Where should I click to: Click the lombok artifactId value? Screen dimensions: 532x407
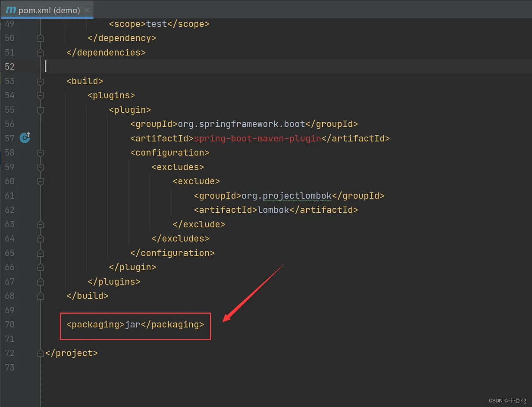pyautogui.click(x=273, y=210)
